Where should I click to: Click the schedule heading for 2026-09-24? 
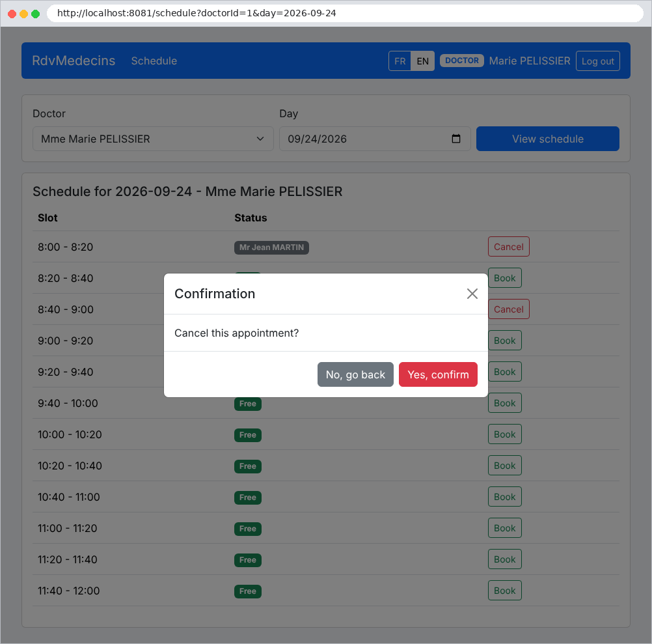point(187,191)
